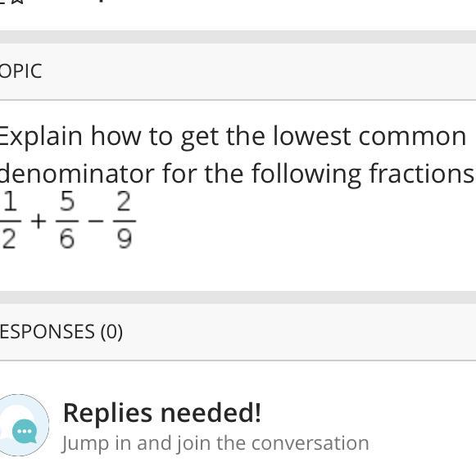This screenshot has width=476, height=476.
Task: Open the 'Replies needed!' heading
Action: pos(161,413)
